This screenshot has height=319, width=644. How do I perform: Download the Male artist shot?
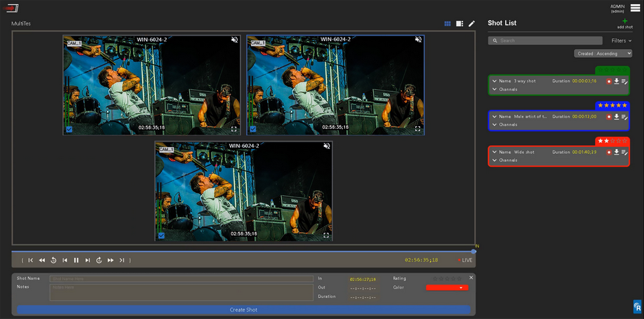[616, 117]
